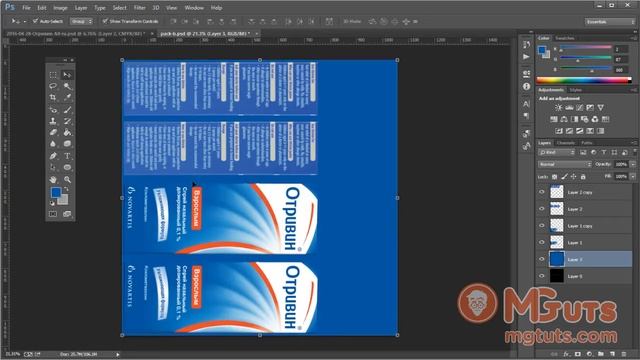Select the Zoom tool

tap(67, 179)
